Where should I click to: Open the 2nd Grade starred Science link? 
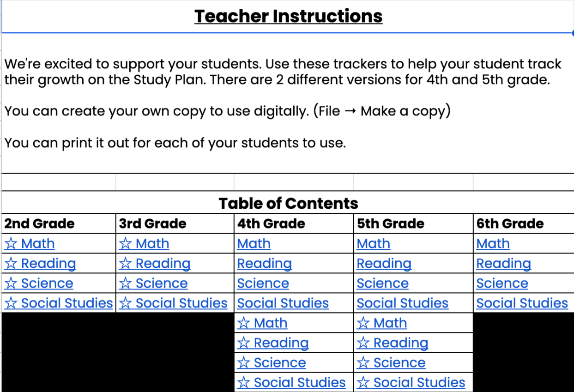coord(39,283)
